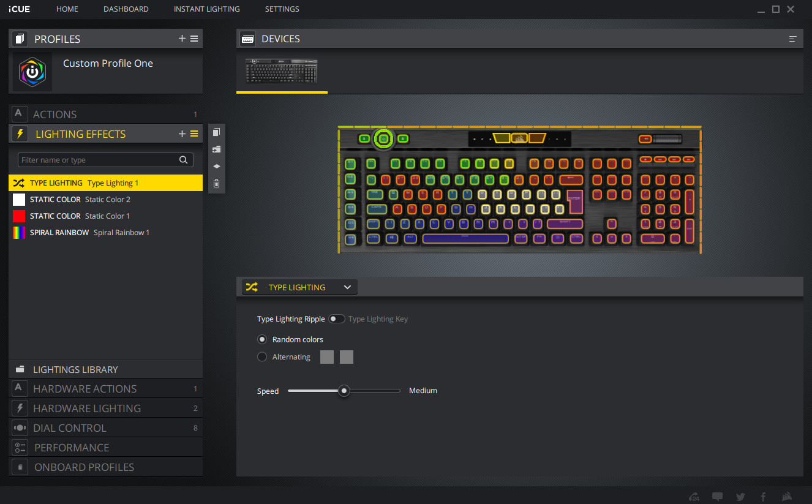Select the Random colors radio button
Image resolution: width=812 pixels, height=504 pixels.
click(262, 339)
